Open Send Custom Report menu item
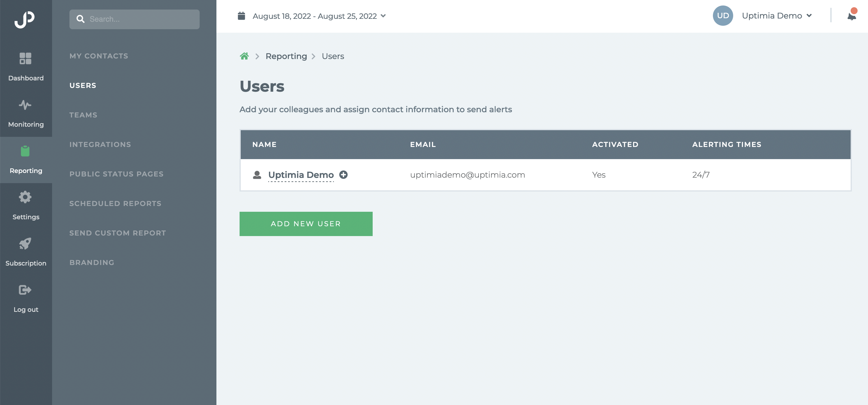Image resolution: width=868 pixels, height=405 pixels. 117,233
